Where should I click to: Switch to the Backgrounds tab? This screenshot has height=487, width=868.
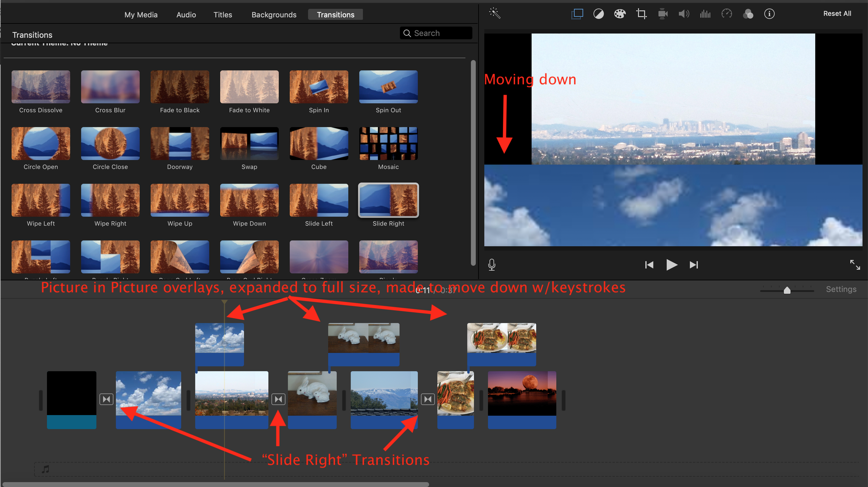[274, 15]
